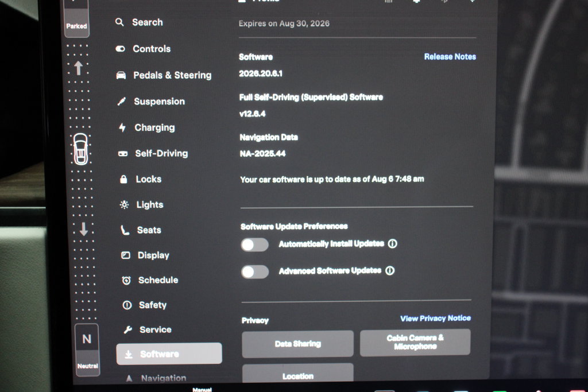Click the lightning bolt Charging icon

point(122,127)
